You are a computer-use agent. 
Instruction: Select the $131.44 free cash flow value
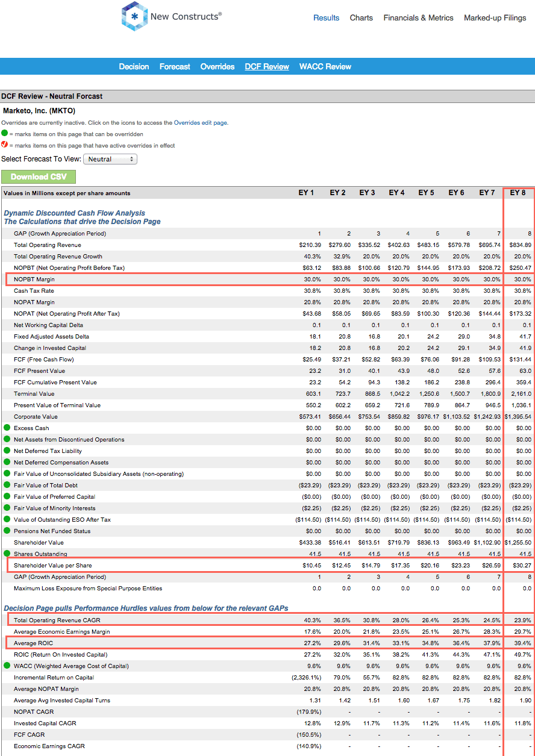tap(521, 360)
